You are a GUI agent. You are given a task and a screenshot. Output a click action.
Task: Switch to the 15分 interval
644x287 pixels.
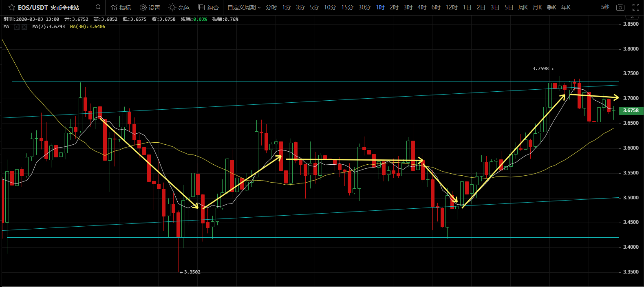(347, 7)
